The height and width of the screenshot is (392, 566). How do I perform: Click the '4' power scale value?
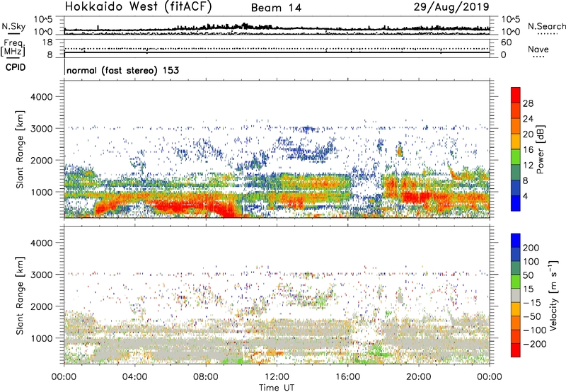point(525,197)
